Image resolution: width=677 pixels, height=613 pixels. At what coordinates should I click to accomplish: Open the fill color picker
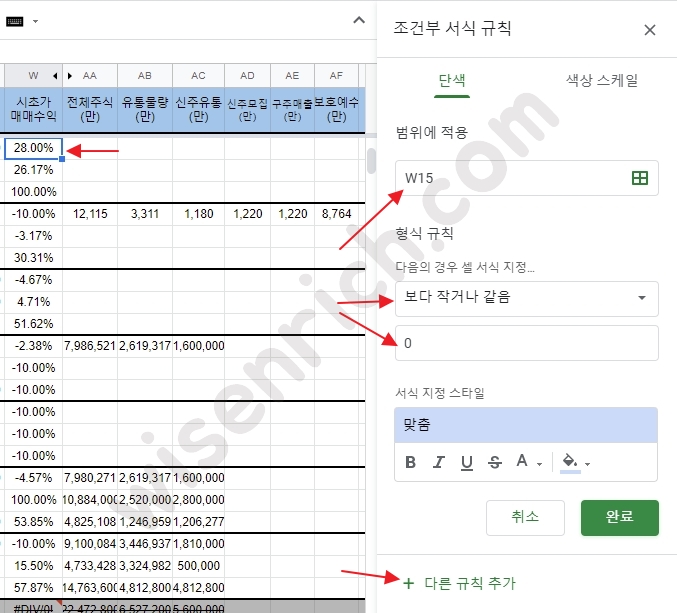click(575, 463)
